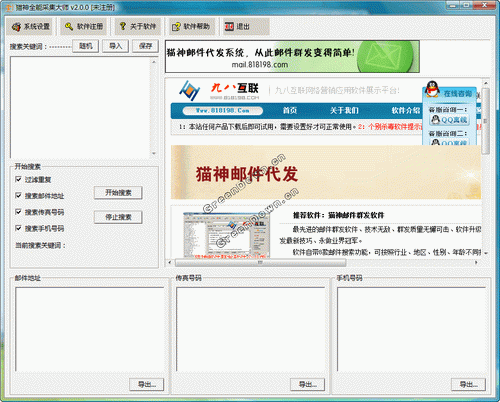Click the 开始搜索 start search button

click(x=118, y=193)
